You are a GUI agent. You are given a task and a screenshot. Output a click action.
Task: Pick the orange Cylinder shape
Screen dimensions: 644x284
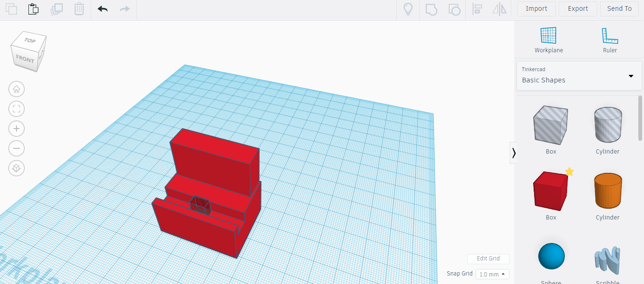pyautogui.click(x=608, y=190)
